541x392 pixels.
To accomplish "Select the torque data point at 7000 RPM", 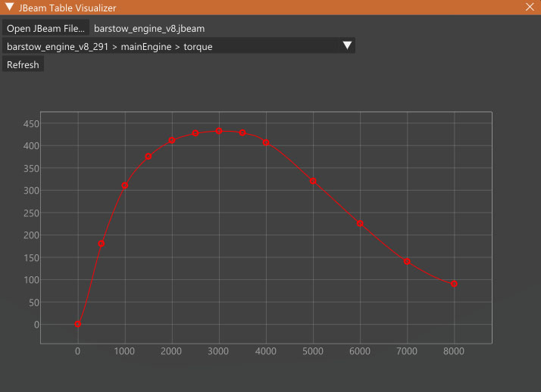I will click(407, 261).
